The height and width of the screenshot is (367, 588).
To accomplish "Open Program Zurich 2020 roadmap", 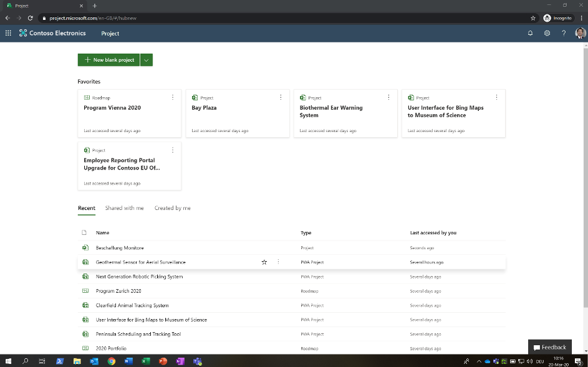I will tap(118, 291).
